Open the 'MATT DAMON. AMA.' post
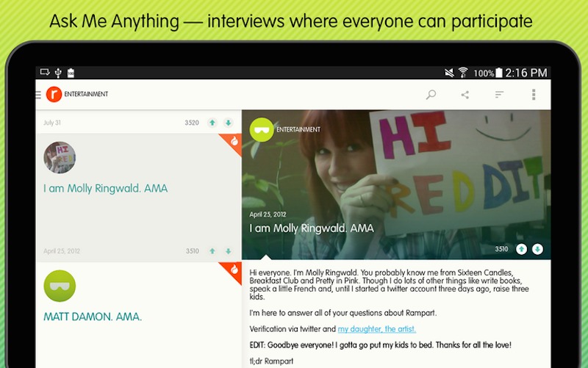This screenshot has height=368, width=588. 93,317
